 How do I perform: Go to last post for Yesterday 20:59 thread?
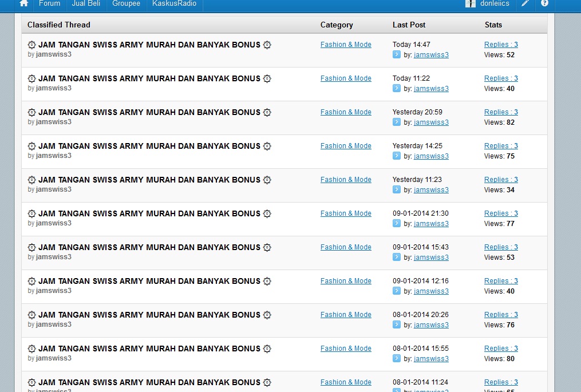397,122
